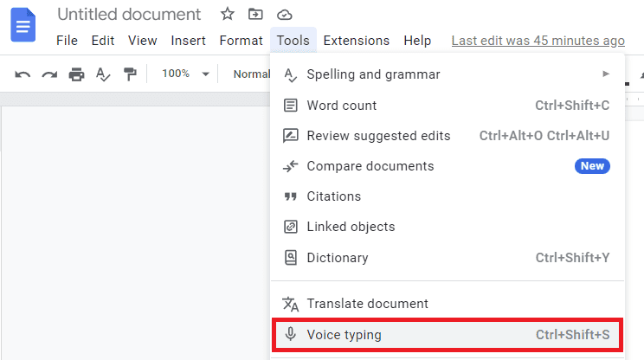Star the Untitled document

(227, 15)
